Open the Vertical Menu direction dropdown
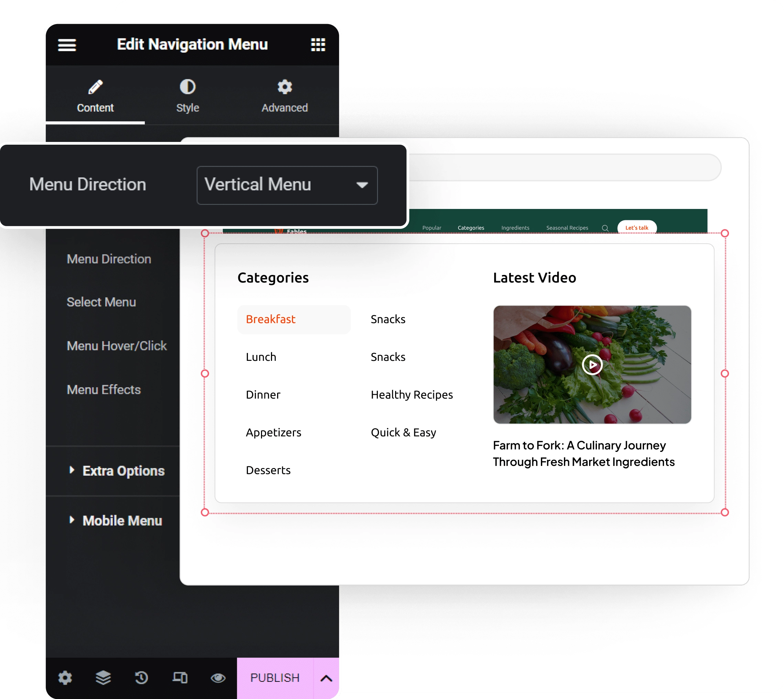This screenshot has height=699, width=784. tap(287, 185)
